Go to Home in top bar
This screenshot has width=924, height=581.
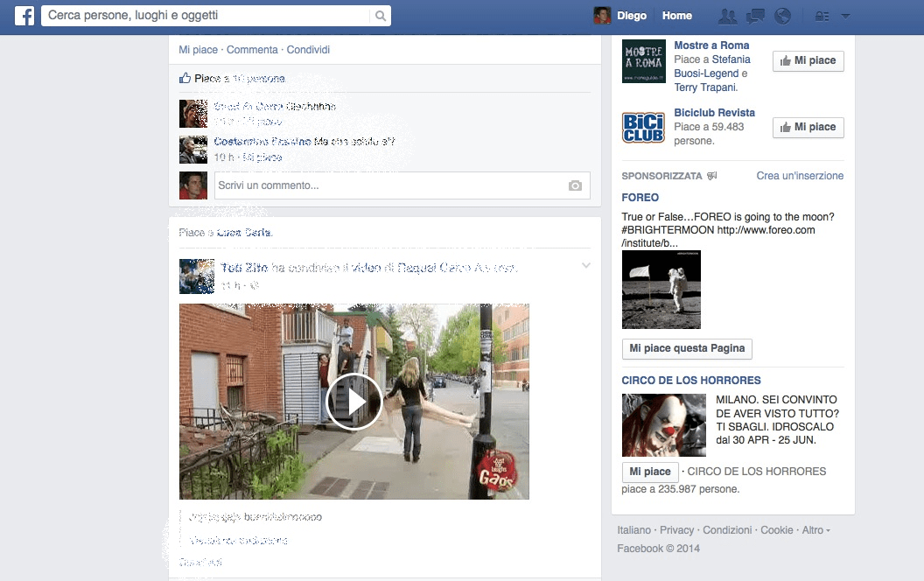676,16
